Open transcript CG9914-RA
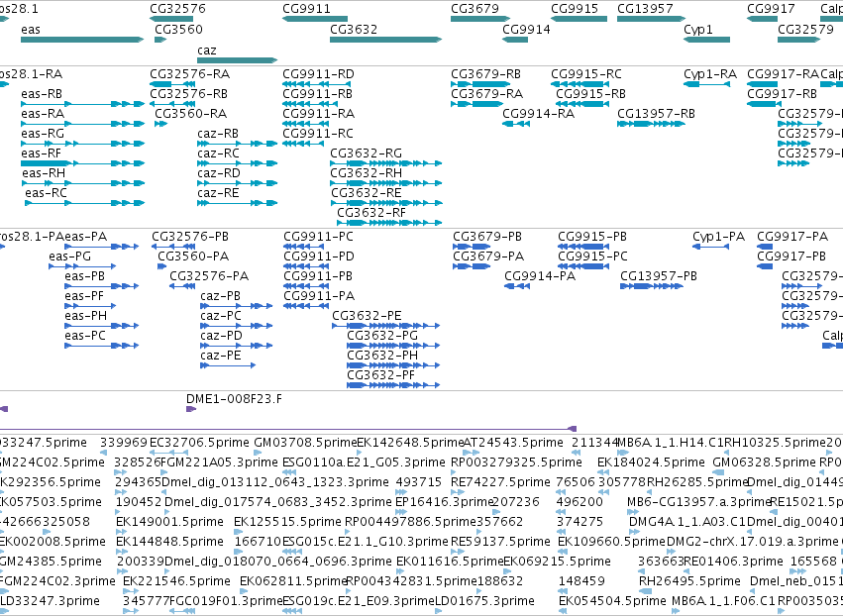Screen dimensions: 843x616 (x=538, y=114)
